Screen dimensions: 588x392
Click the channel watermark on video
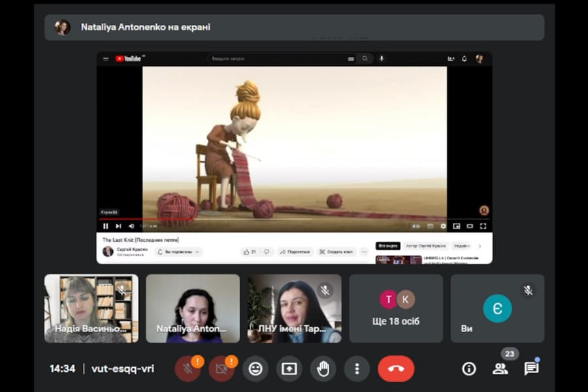[x=484, y=210]
